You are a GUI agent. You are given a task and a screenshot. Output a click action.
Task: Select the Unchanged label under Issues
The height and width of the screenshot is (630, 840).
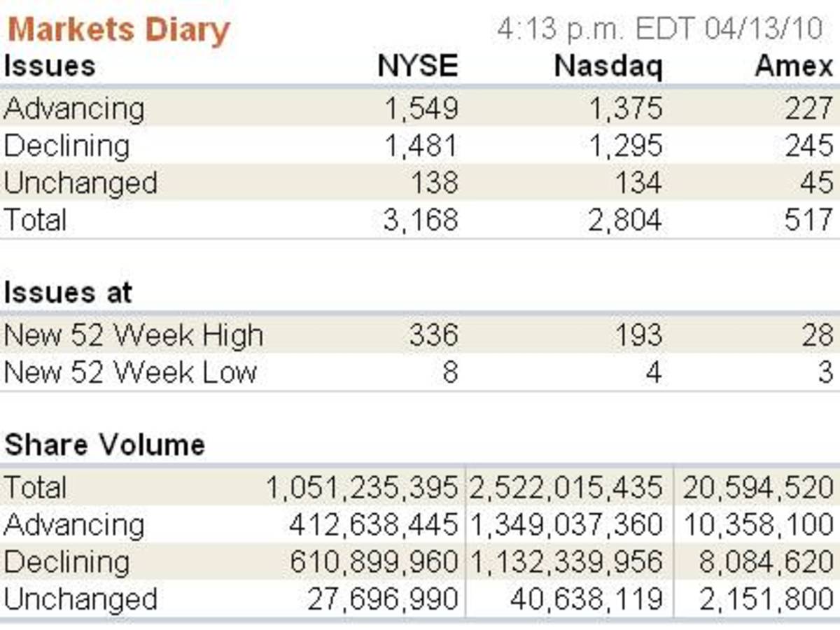(x=80, y=183)
